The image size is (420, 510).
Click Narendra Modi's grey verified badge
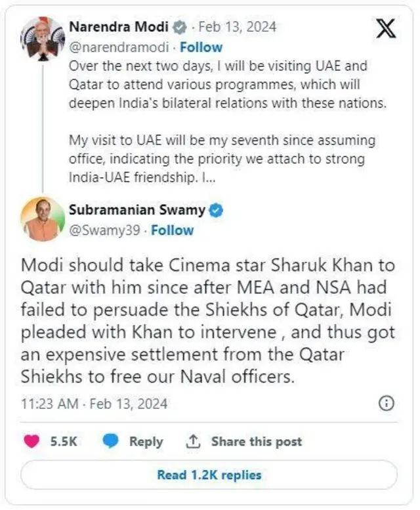pyautogui.click(x=178, y=28)
